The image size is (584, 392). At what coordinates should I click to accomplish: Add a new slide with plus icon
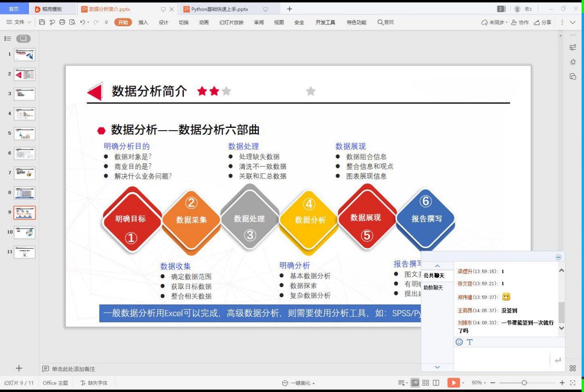coord(19,368)
